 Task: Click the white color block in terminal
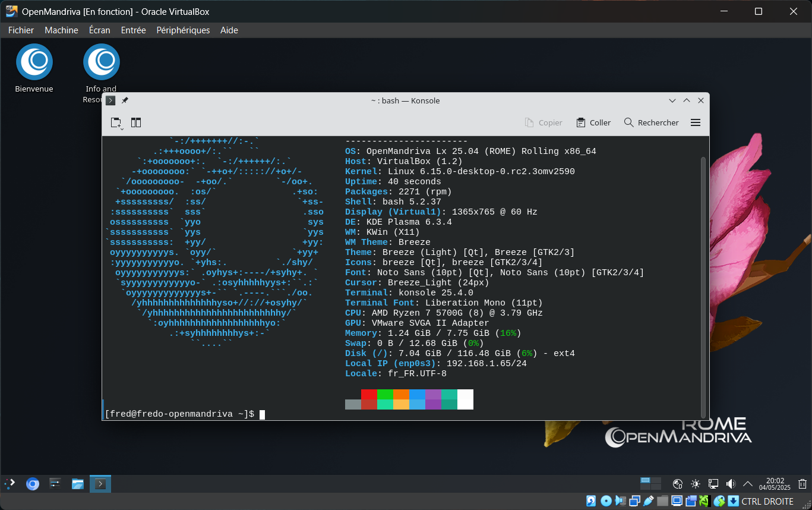[x=465, y=399]
